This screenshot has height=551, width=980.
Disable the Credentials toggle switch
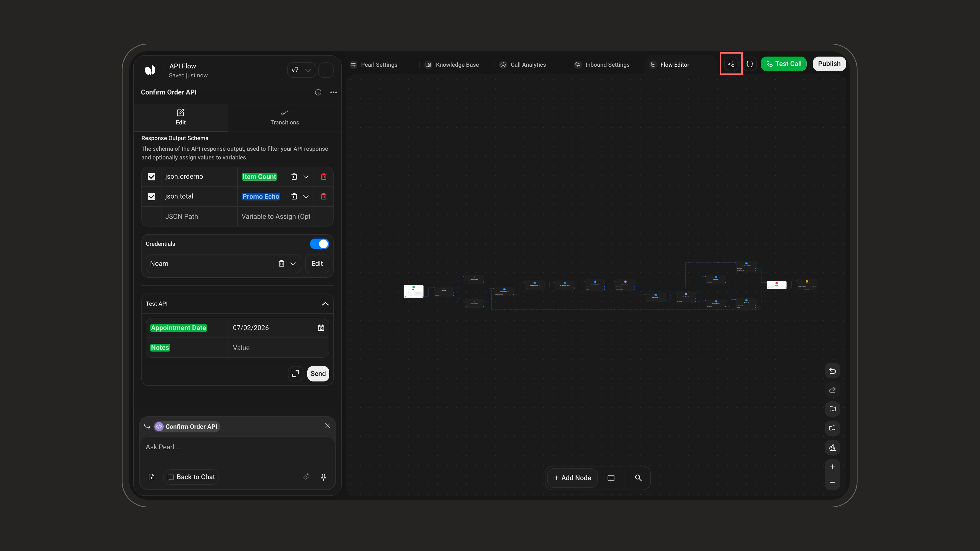pyautogui.click(x=319, y=244)
